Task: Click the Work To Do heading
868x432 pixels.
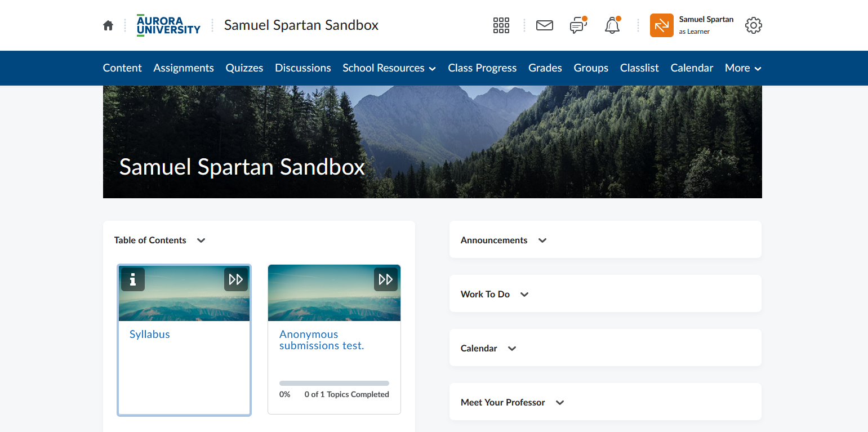Action: coord(485,295)
